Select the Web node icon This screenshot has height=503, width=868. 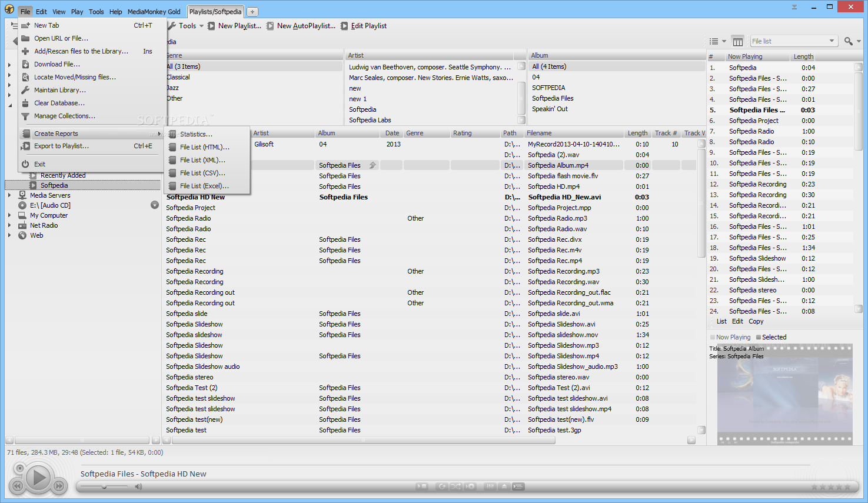22,235
